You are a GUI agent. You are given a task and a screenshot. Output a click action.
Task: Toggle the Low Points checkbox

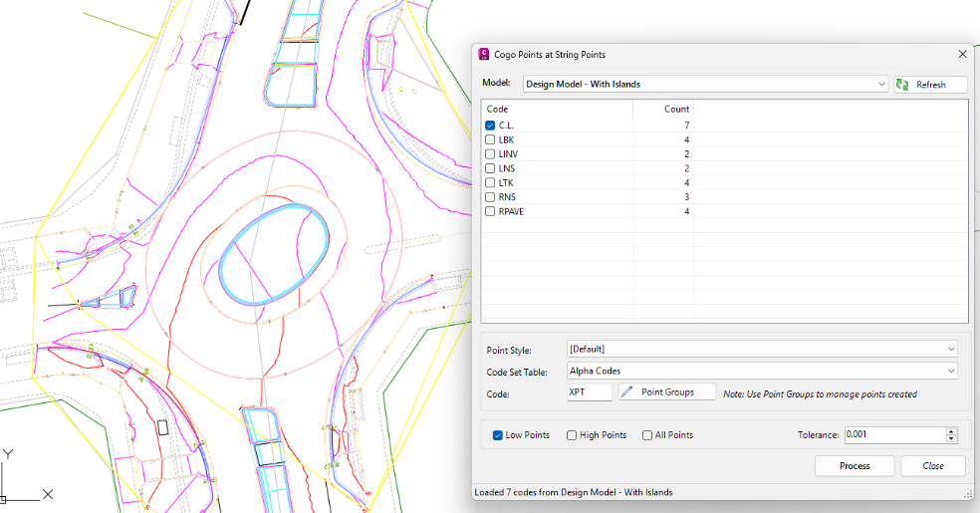tap(498, 435)
